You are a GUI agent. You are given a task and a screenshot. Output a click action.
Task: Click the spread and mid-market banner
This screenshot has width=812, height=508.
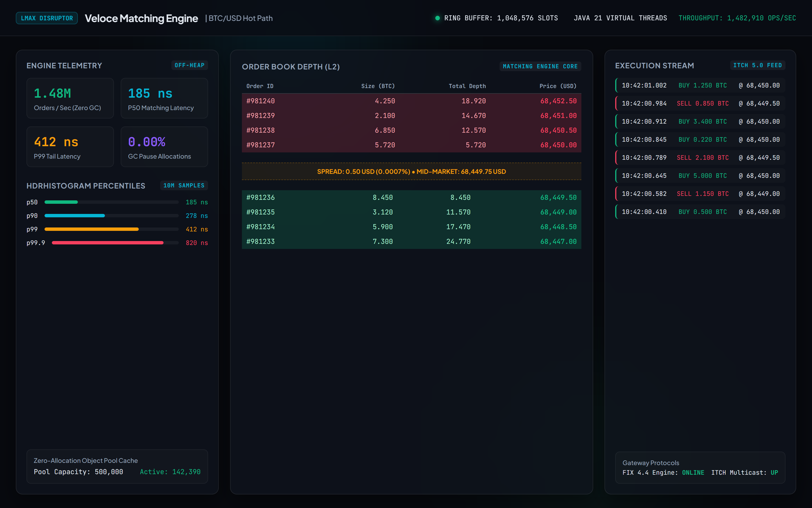coord(411,171)
